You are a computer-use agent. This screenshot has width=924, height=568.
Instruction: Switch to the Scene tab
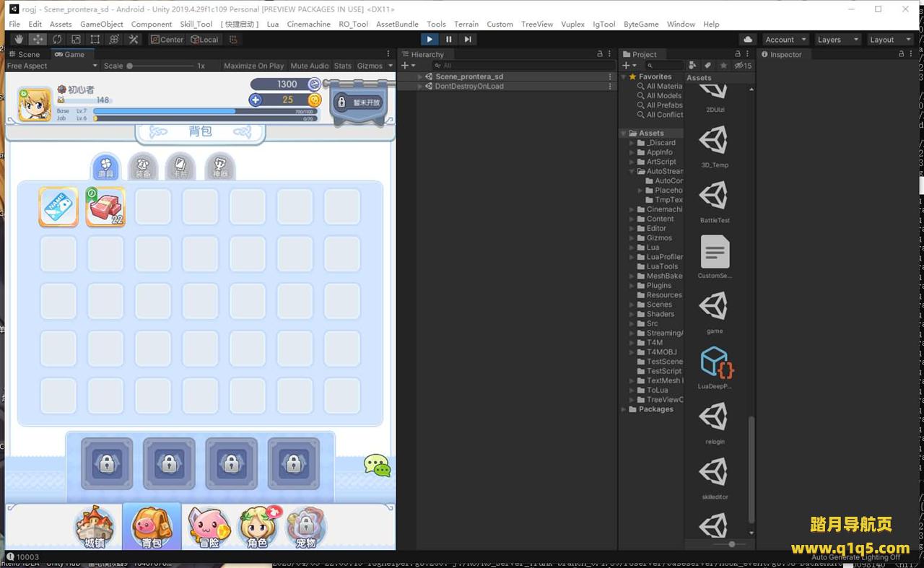pos(25,54)
